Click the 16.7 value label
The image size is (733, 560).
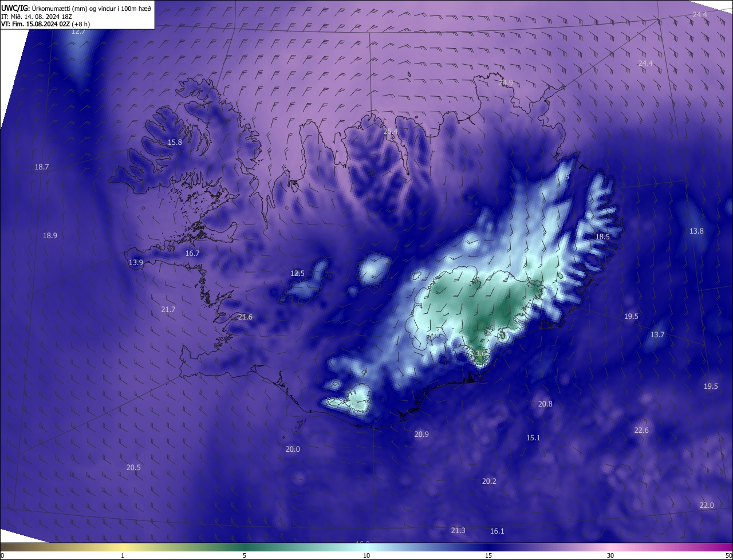coord(192,253)
